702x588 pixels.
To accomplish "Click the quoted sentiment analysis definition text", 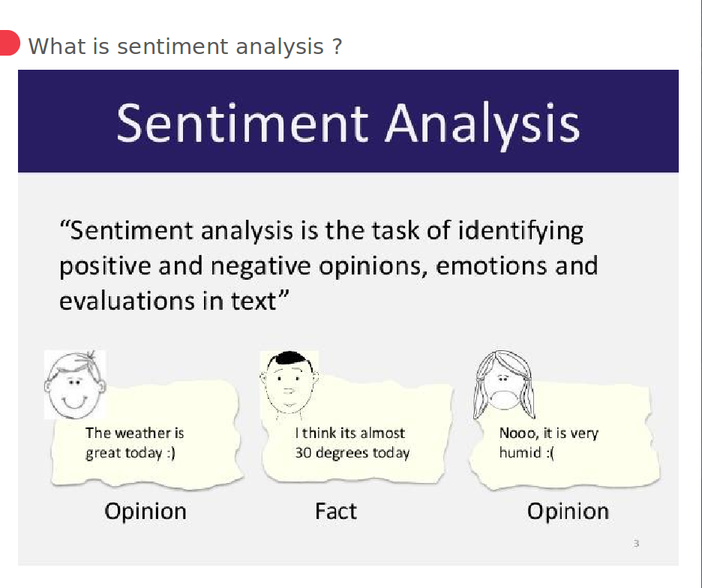I will pos(328,265).
